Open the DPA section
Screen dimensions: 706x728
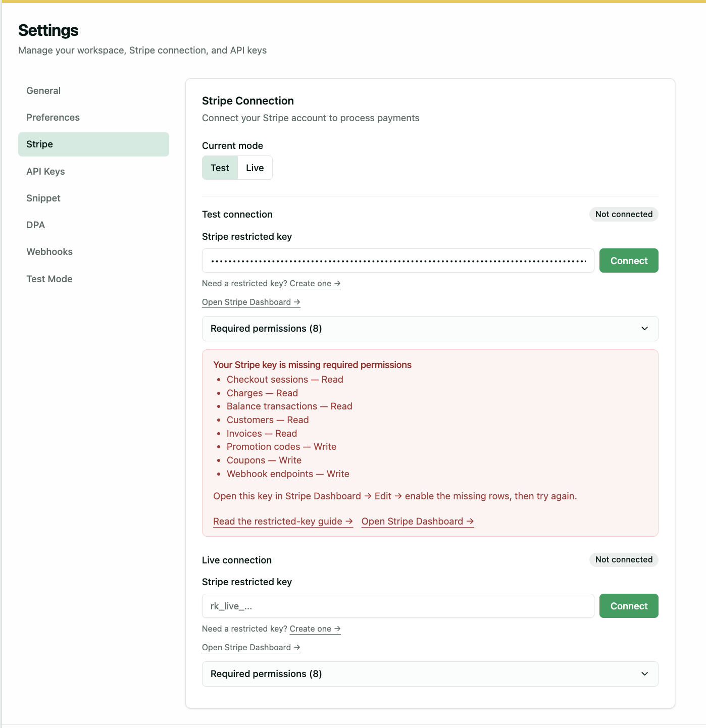click(x=93, y=225)
